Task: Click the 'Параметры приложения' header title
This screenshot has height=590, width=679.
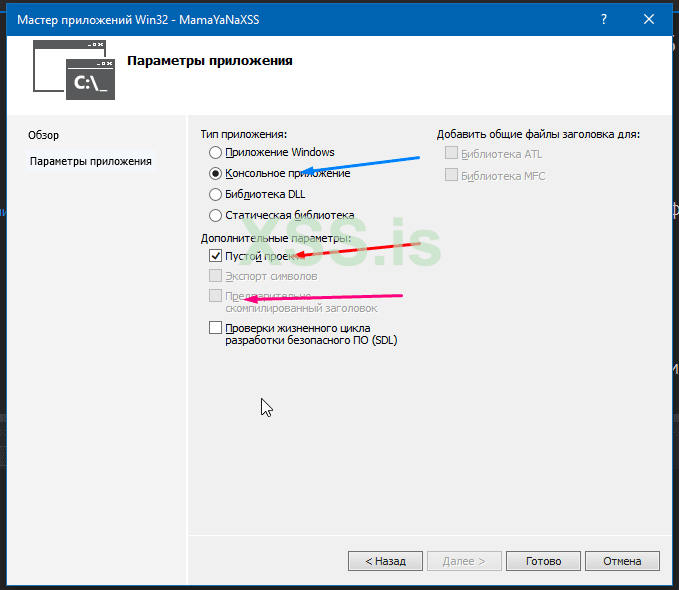Action: point(210,61)
